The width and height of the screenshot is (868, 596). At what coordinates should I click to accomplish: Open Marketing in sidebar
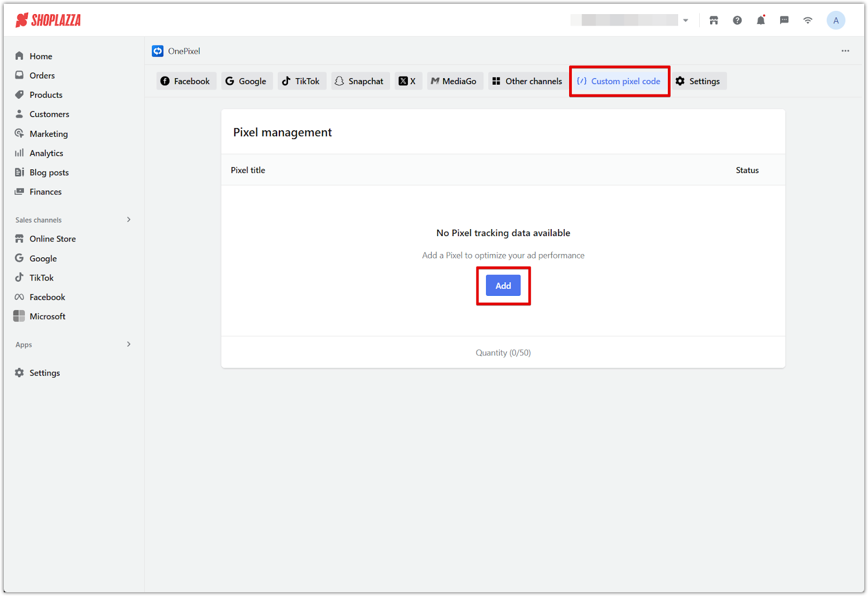coord(48,134)
